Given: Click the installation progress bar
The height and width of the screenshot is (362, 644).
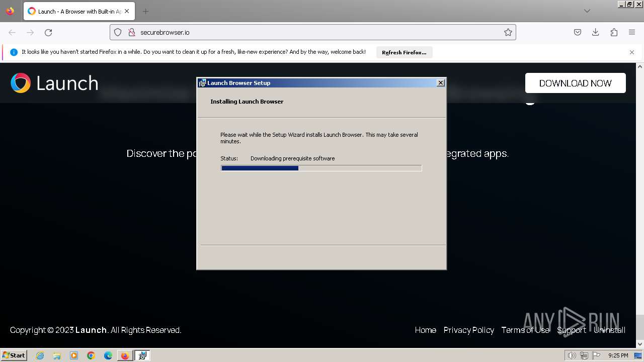Looking at the screenshot, I should pyautogui.click(x=321, y=168).
